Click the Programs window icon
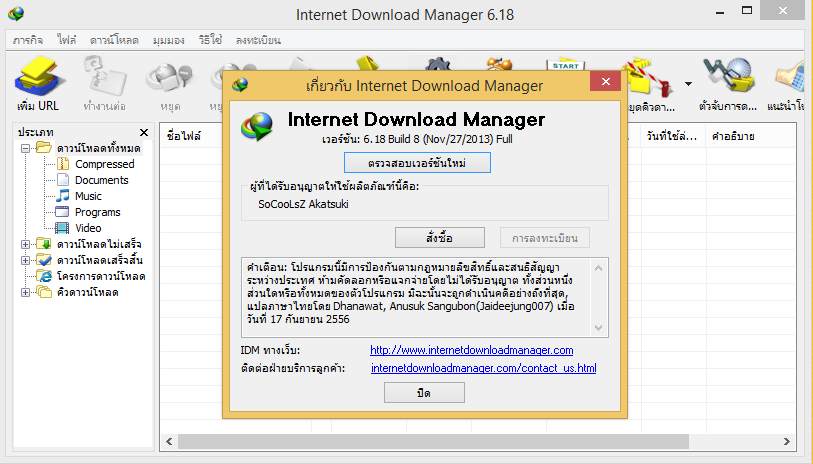813x464 pixels. [x=62, y=212]
